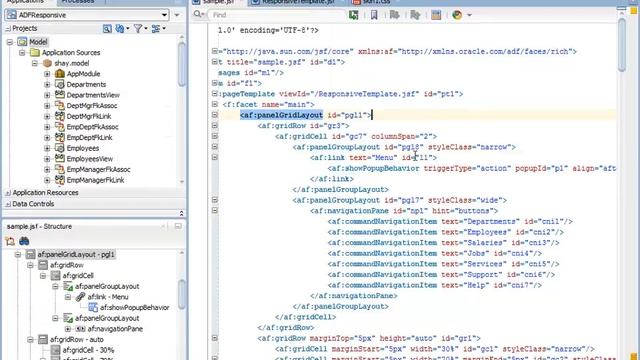Switch to the sample.jsf editor tab

pyautogui.click(x=218, y=2)
